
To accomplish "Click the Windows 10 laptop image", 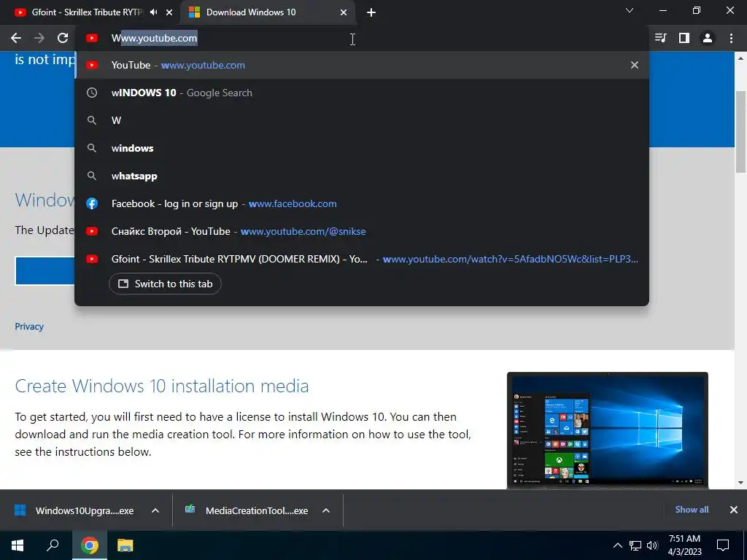I will [608, 430].
